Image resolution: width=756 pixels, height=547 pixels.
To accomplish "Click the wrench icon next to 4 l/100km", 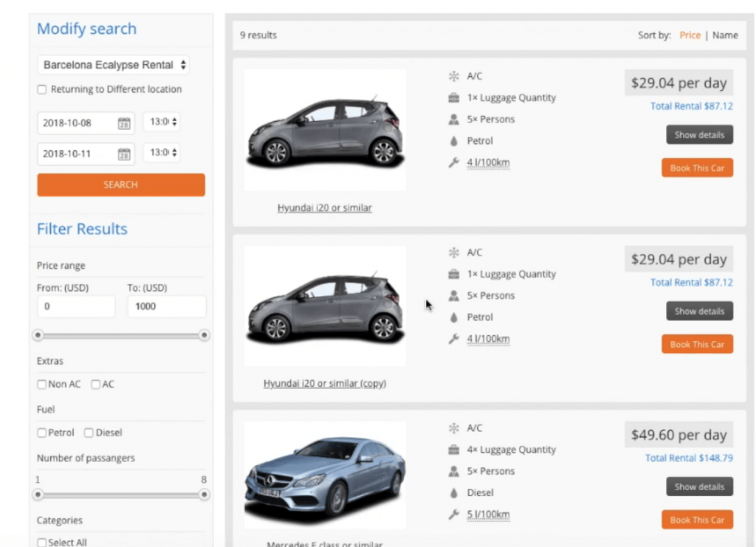I will click(453, 162).
